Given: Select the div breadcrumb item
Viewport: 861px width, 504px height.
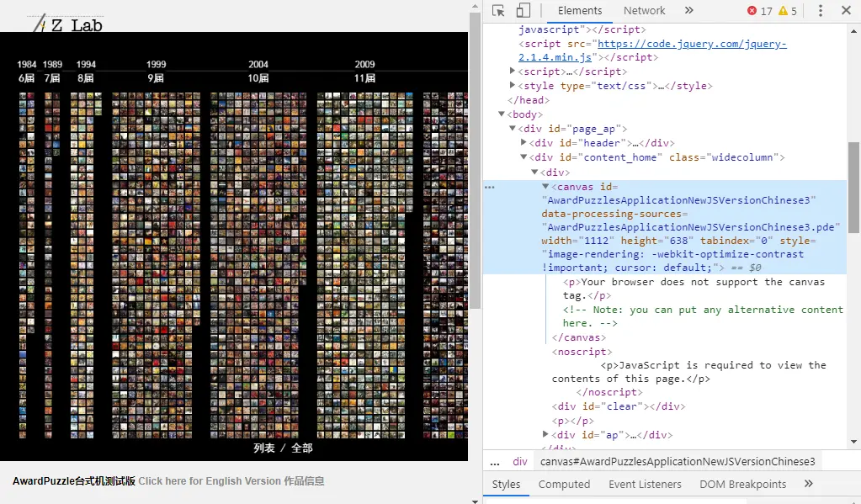Looking at the screenshot, I should point(520,462).
